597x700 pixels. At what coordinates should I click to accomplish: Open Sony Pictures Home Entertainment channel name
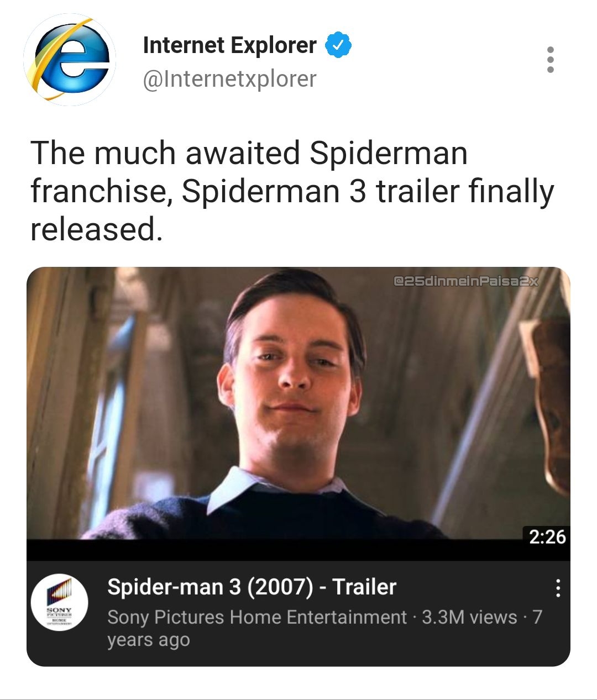(x=257, y=617)
